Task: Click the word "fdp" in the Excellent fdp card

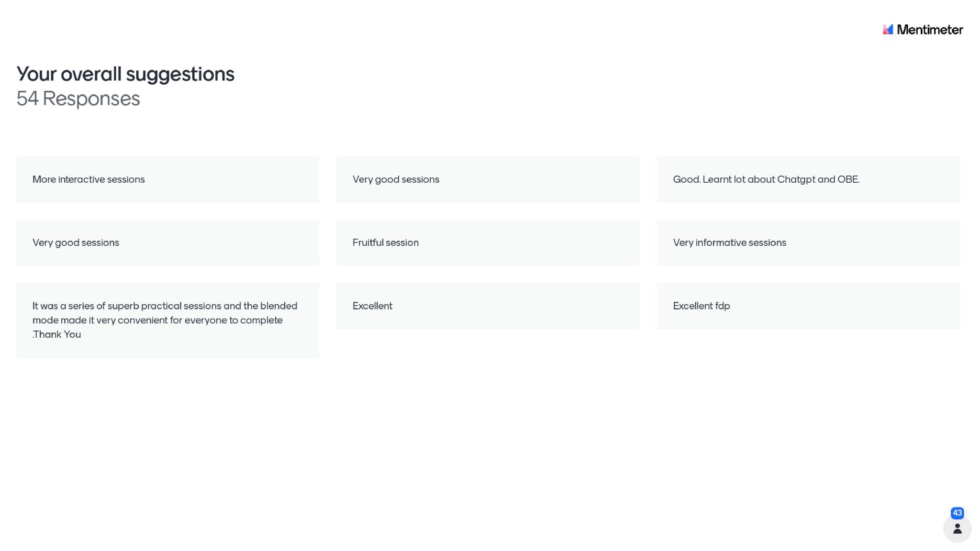Action: 722,306
